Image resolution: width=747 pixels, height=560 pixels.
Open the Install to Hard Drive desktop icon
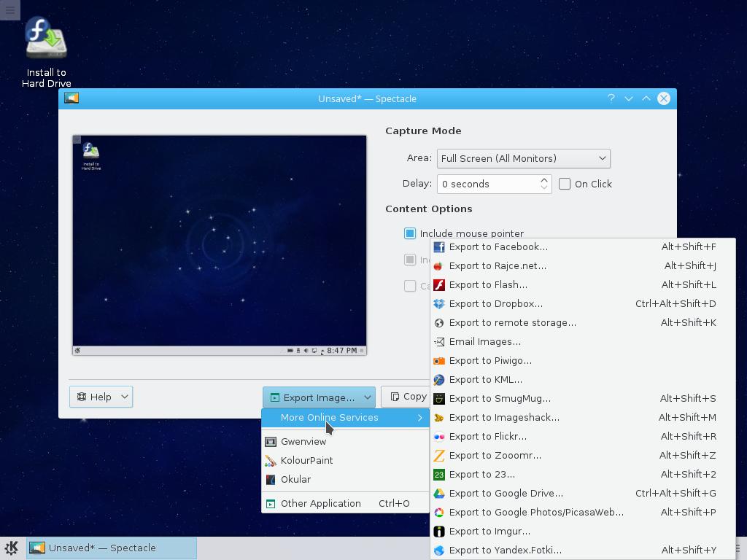(46, 52)
